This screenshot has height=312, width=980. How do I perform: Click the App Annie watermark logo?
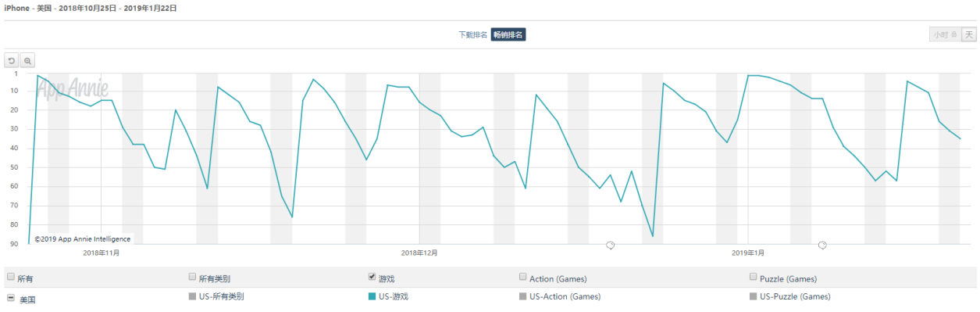point(73,88)
